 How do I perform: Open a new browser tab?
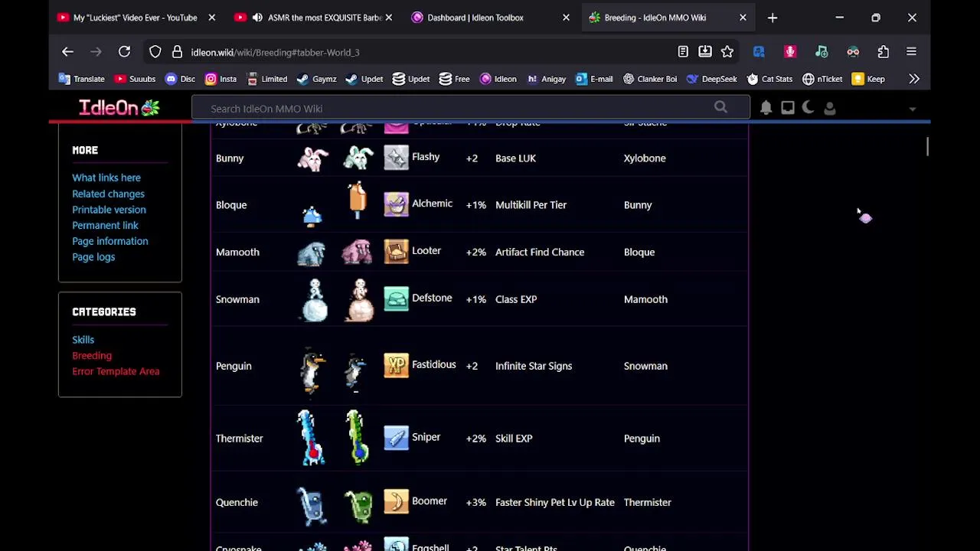[x=773, y=18]
